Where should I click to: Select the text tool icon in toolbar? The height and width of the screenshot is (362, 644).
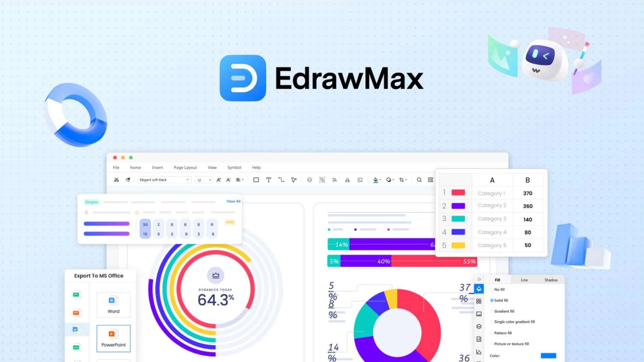click(268, 180)
